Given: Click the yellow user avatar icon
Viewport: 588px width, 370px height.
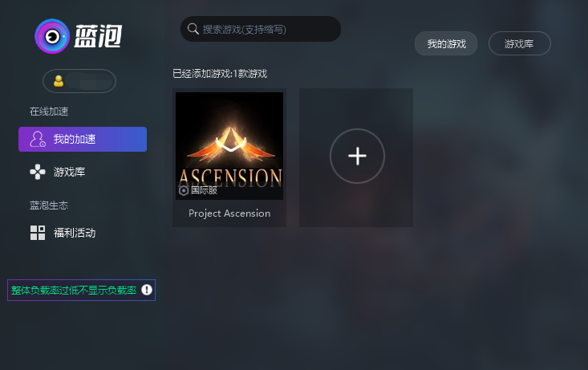Looking at the screenshot, I should (x=59, y=81).
